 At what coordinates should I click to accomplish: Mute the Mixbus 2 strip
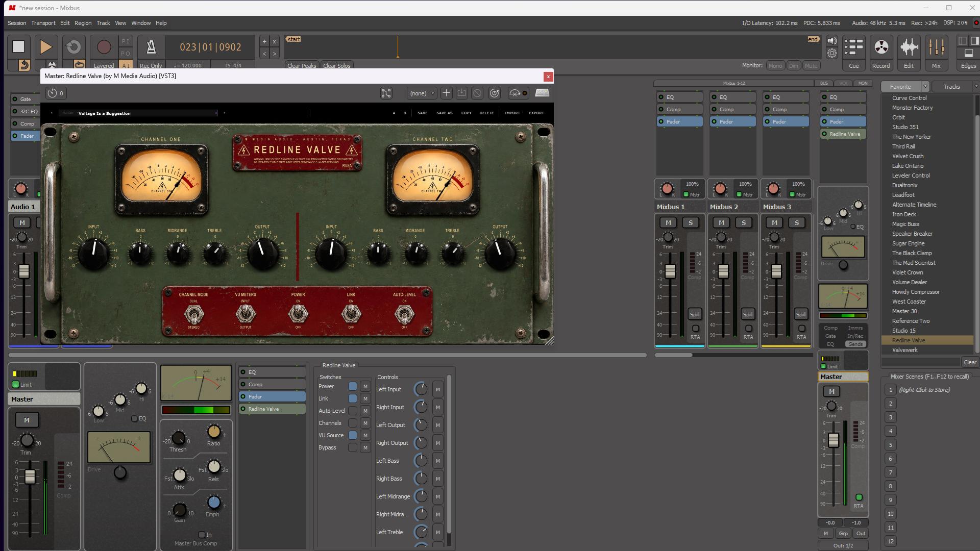tap(721, 222)
